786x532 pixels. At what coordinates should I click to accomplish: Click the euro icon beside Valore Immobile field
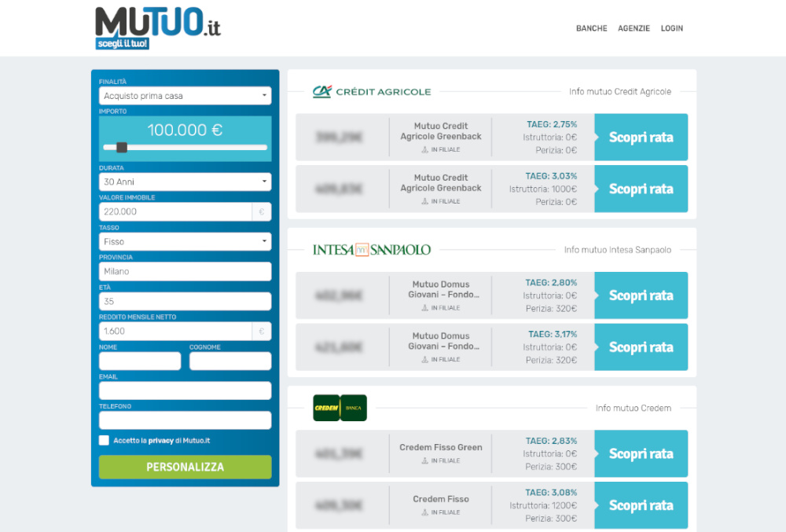[263, 211]
